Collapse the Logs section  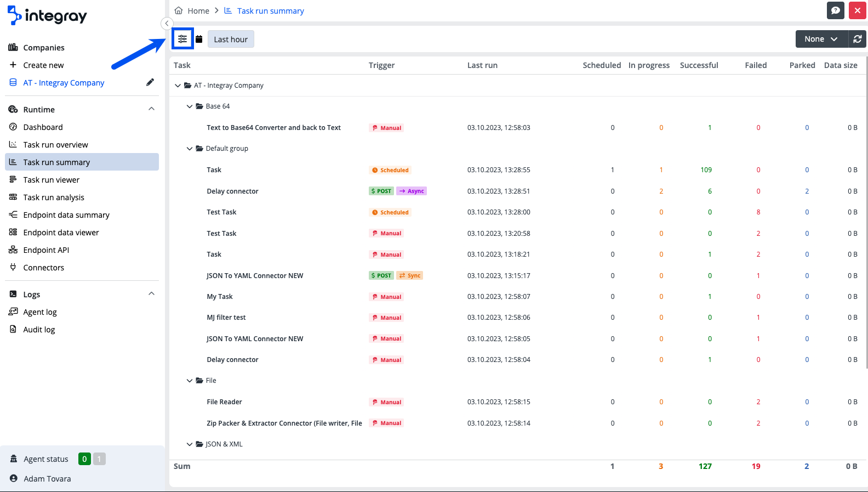point(151,294)
